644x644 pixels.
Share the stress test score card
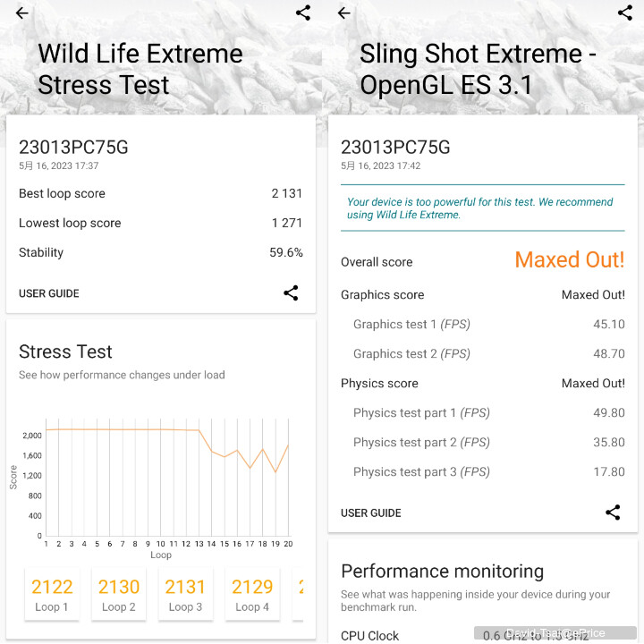tap(291, 293)
